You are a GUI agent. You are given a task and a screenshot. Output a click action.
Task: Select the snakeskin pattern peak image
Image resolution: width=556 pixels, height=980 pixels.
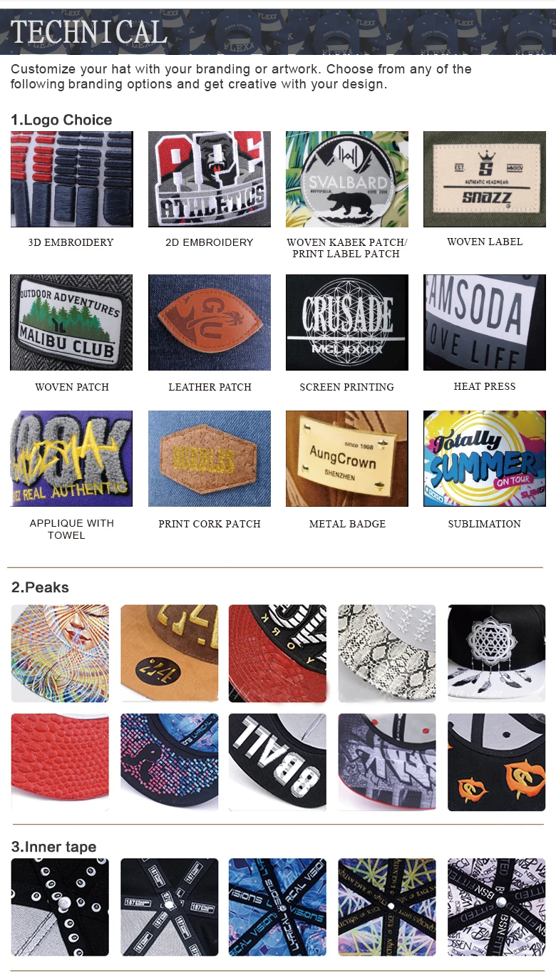point(386,654)
